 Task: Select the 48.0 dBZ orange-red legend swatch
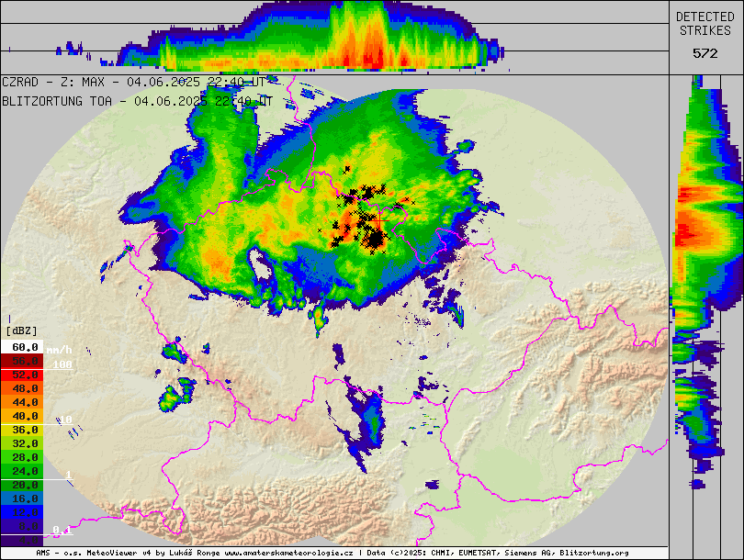22,388
